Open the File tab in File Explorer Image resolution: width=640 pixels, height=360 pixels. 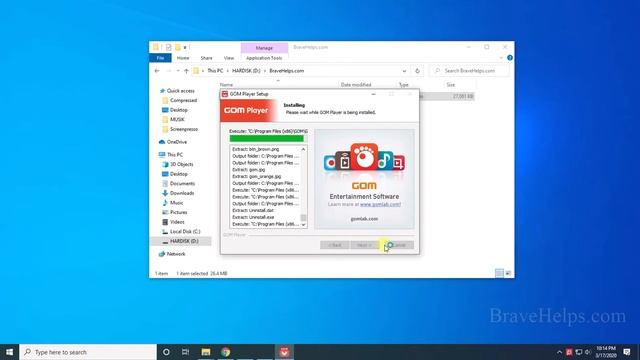(160, 58)
